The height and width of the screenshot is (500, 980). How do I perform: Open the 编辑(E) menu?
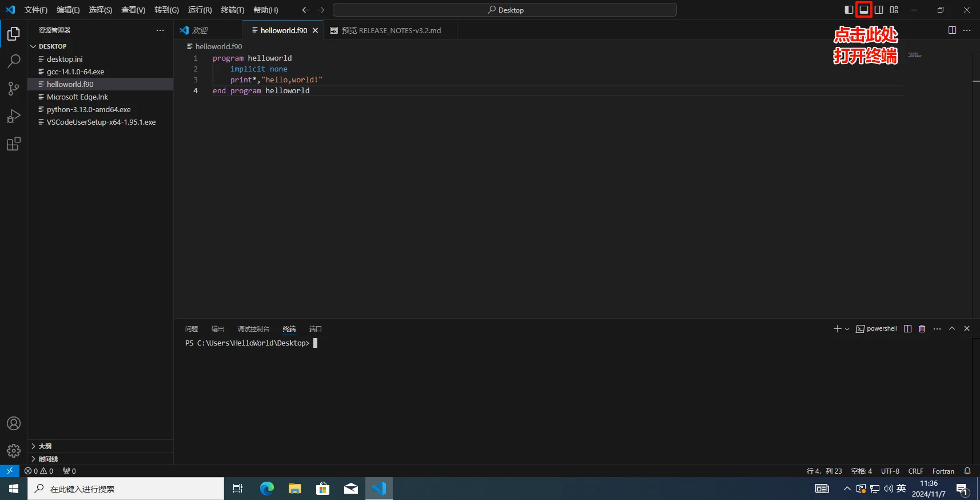click(x=68, y=10)
